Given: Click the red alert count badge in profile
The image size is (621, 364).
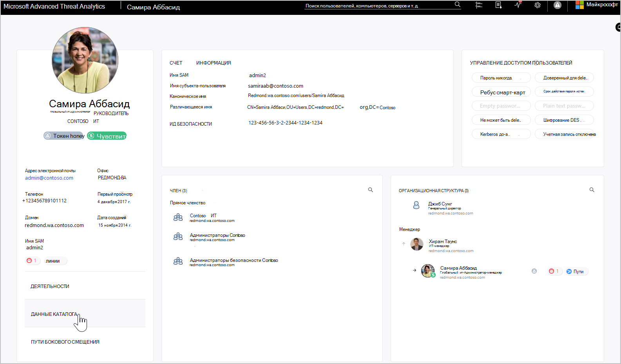Looking at the screenshot, I should click(x=33, y=261).
